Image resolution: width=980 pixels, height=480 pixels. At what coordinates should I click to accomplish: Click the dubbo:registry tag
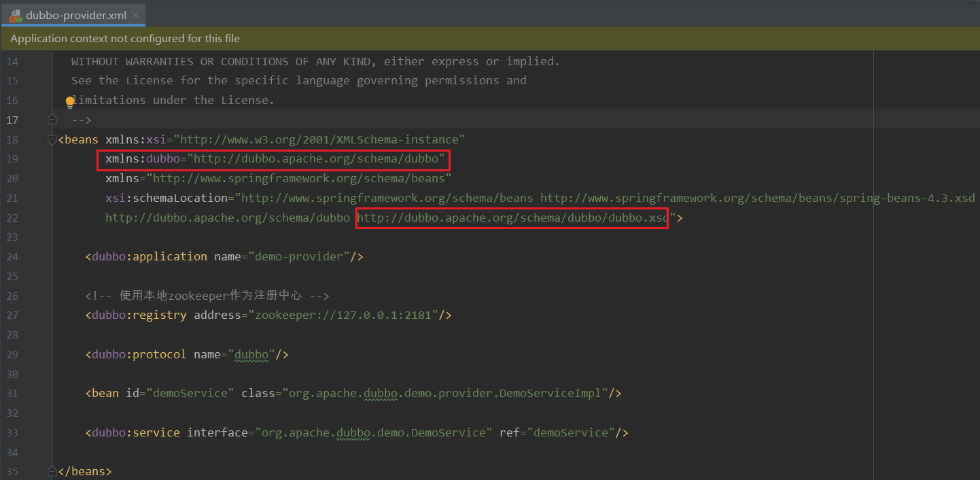coord(139,315)
